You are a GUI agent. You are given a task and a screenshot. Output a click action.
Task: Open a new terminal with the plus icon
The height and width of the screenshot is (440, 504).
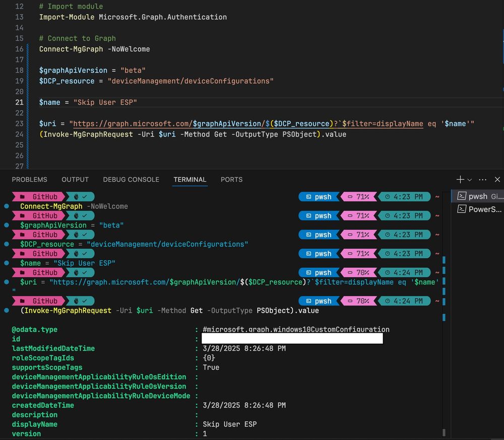pyautogui.click(x=460, y=180)
